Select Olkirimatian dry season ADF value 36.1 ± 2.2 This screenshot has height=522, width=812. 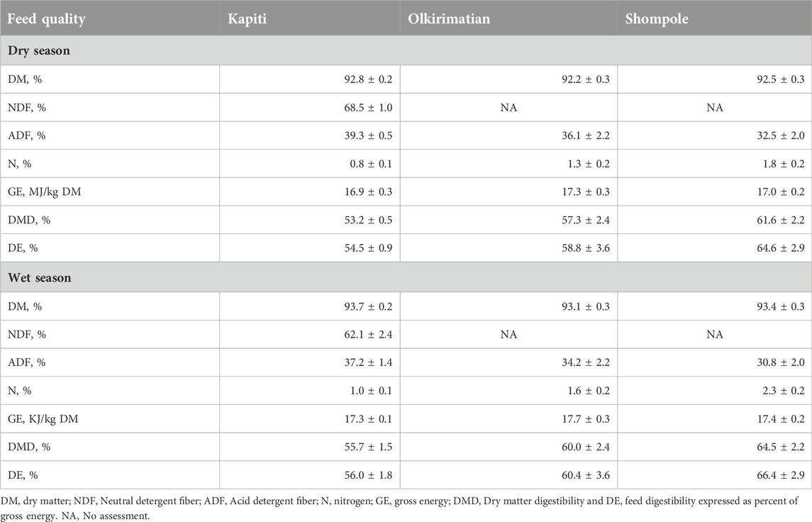pyautogui.click(x=586, y=135)
